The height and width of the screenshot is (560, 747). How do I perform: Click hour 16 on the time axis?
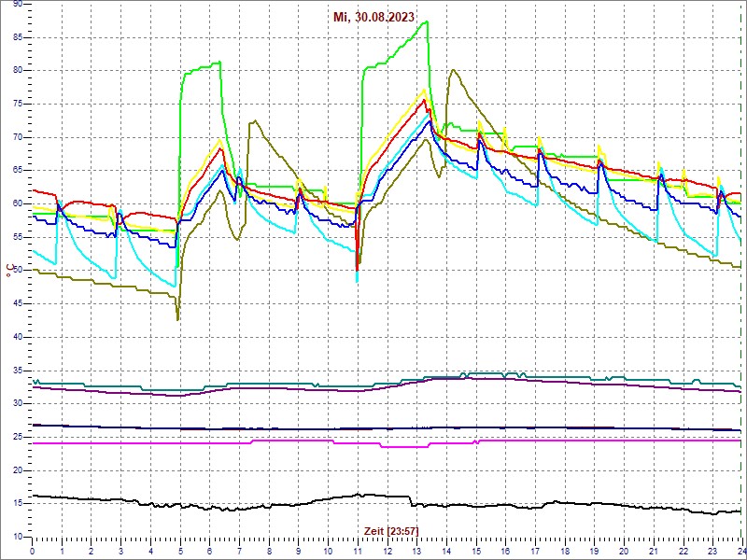point(505,549)
